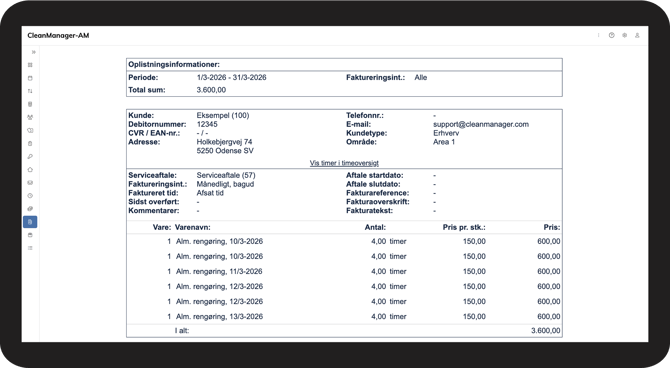Open the calendar icon below the dashboard icon
670x368 pixels.
tap(30, 78)
